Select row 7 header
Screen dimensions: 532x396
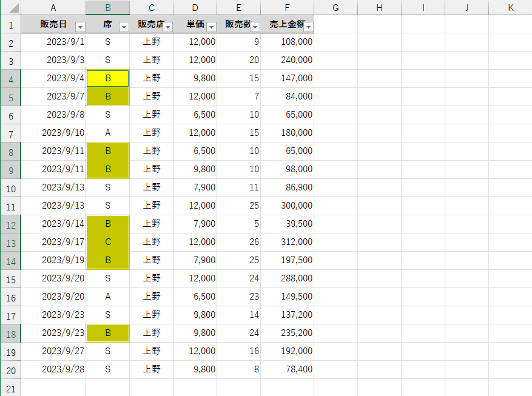tap(11, 133)
